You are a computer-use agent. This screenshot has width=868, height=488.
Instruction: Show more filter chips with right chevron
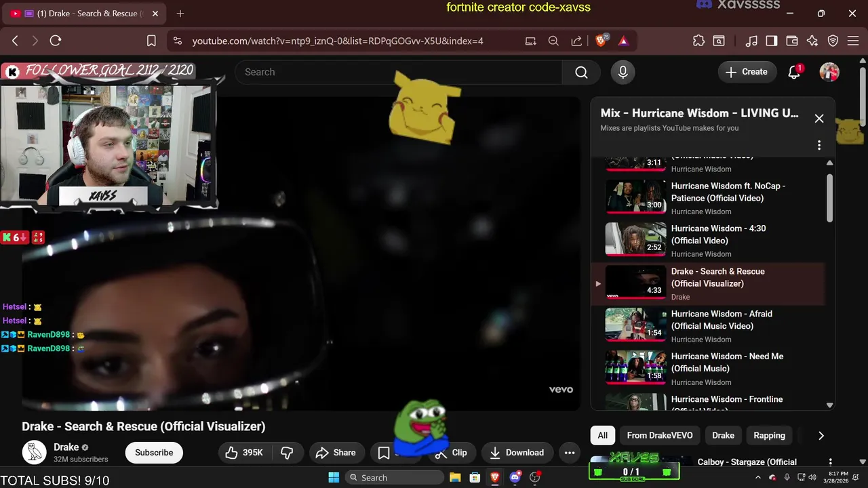click(x=821, y=435)
